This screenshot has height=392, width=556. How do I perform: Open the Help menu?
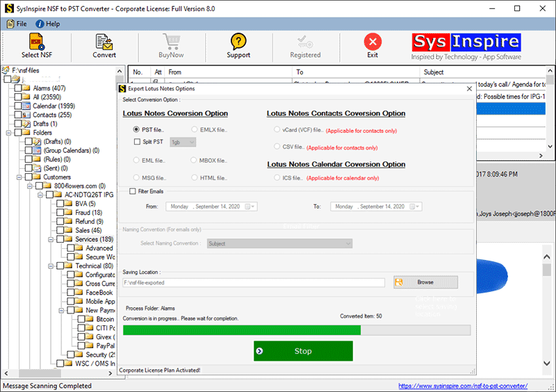click(48, 24)
